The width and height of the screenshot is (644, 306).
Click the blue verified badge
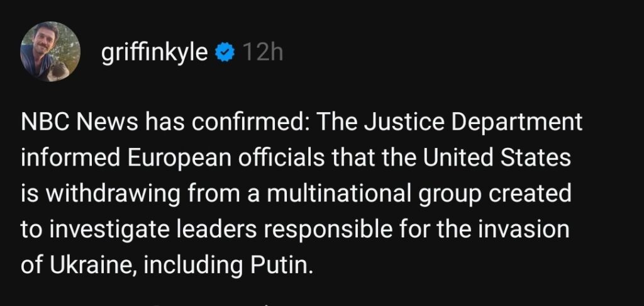point(224,53)
